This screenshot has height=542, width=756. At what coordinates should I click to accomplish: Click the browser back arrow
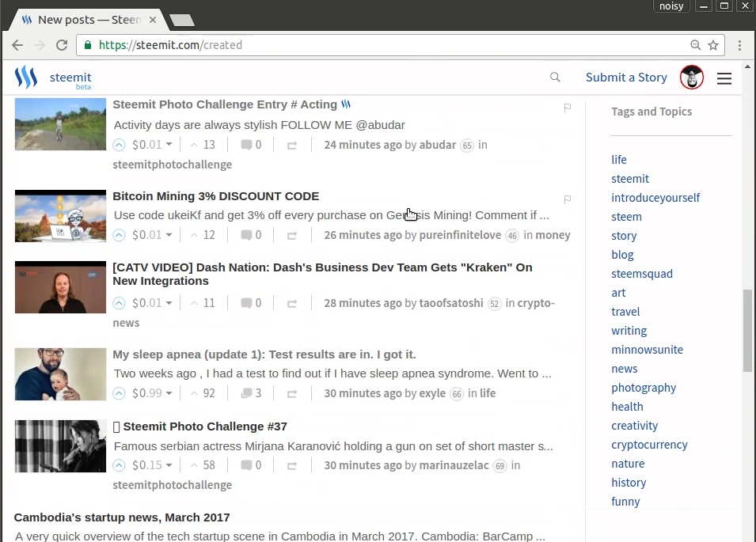pos(17,45)
